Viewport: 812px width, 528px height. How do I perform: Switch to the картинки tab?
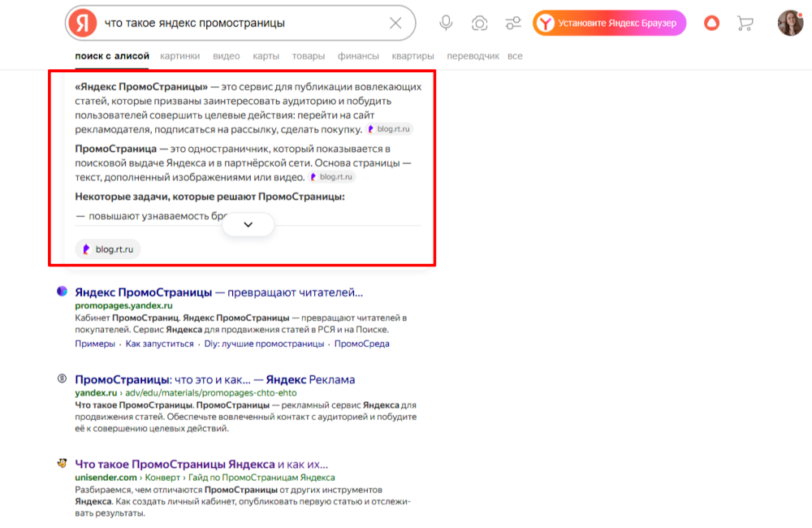click(x=179, y=56)
